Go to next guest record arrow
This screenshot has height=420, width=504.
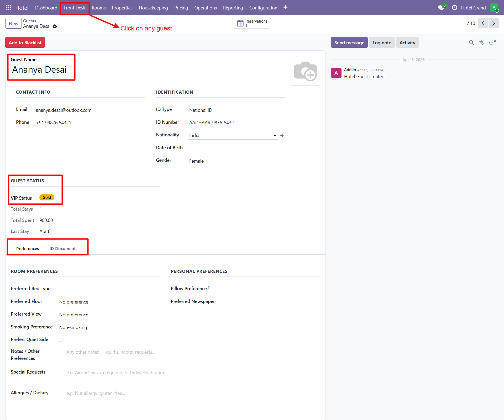point(493,23)
